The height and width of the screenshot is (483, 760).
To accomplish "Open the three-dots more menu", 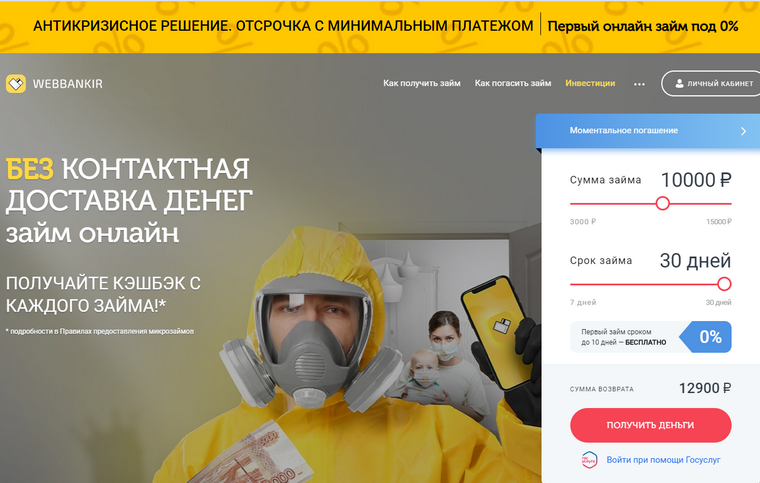I will click(x=639, y=84).
